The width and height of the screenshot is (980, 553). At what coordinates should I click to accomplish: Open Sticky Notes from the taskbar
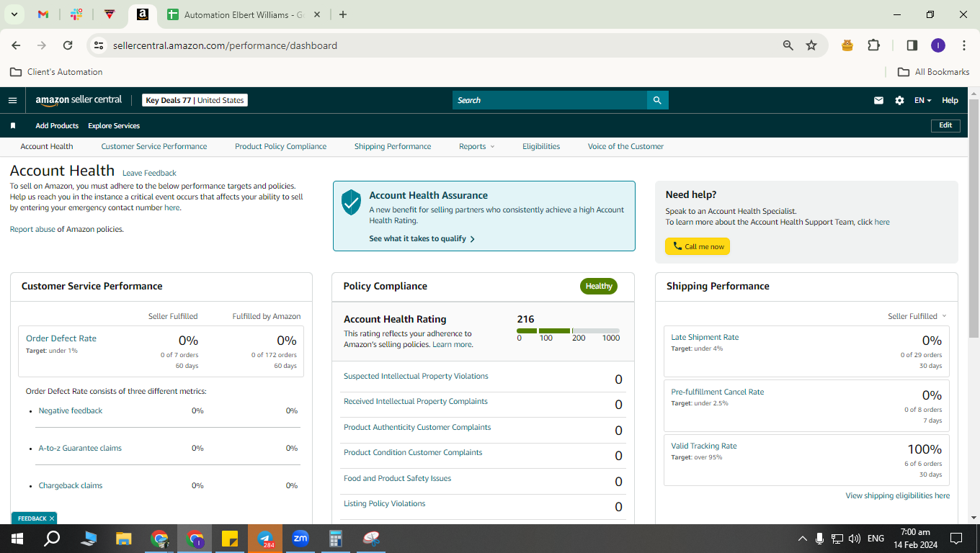(230, 538)
